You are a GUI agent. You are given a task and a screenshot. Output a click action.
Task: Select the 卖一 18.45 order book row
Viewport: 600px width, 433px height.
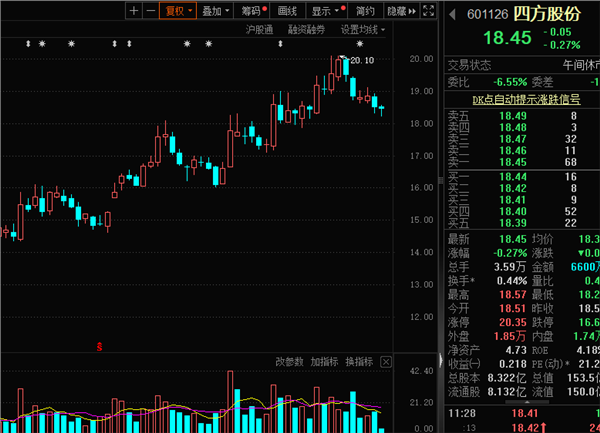click(x=520, y=162)
